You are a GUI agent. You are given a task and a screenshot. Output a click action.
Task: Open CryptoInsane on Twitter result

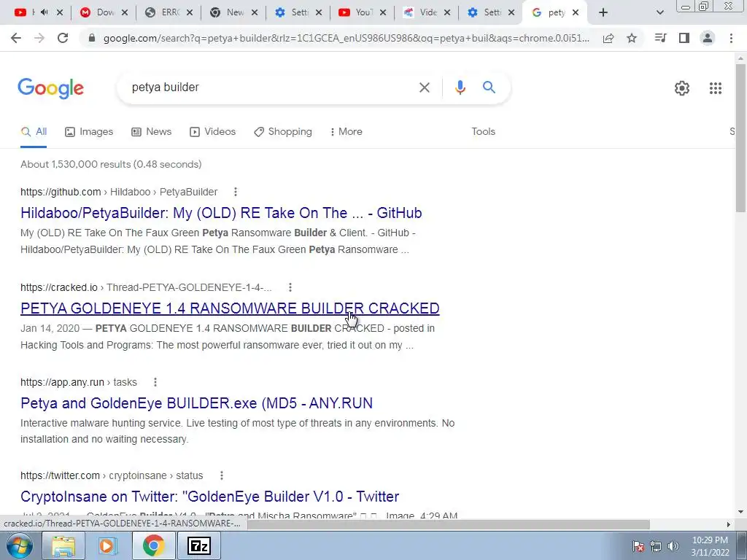(209, 496)
